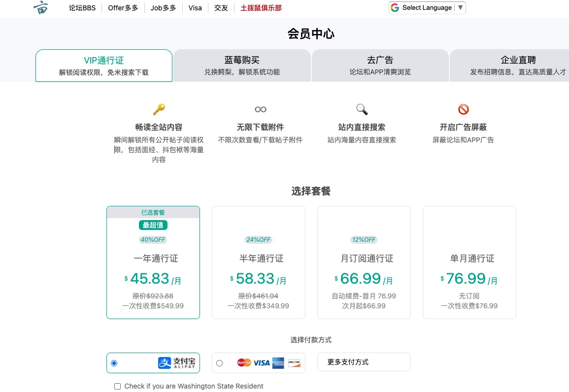Click the 24%OFF discount badge

tap(258, 240)
